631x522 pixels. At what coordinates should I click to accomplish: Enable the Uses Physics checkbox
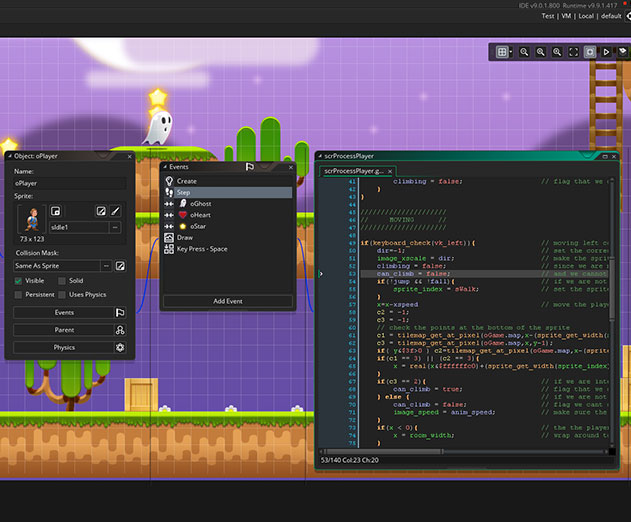pos(62,295)
